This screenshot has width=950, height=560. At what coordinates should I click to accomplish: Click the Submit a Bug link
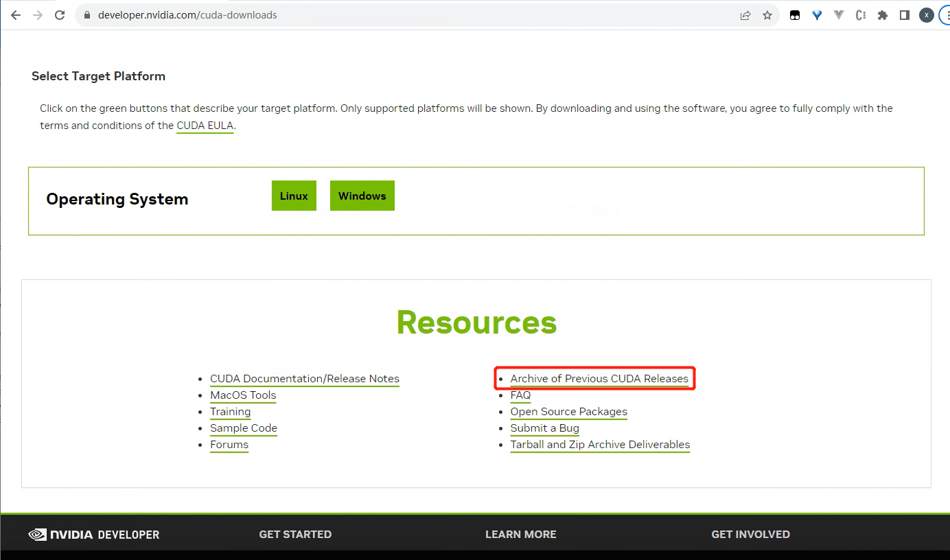[545, 428]
